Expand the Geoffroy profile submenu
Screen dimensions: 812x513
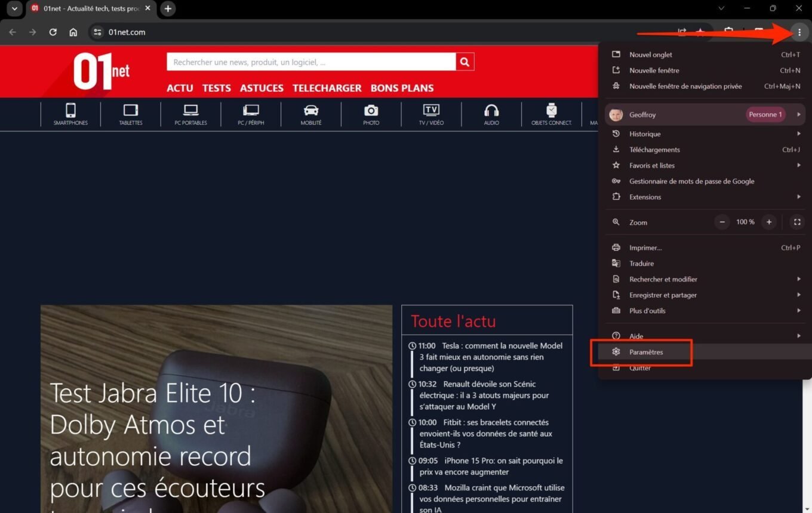[798, 115]
